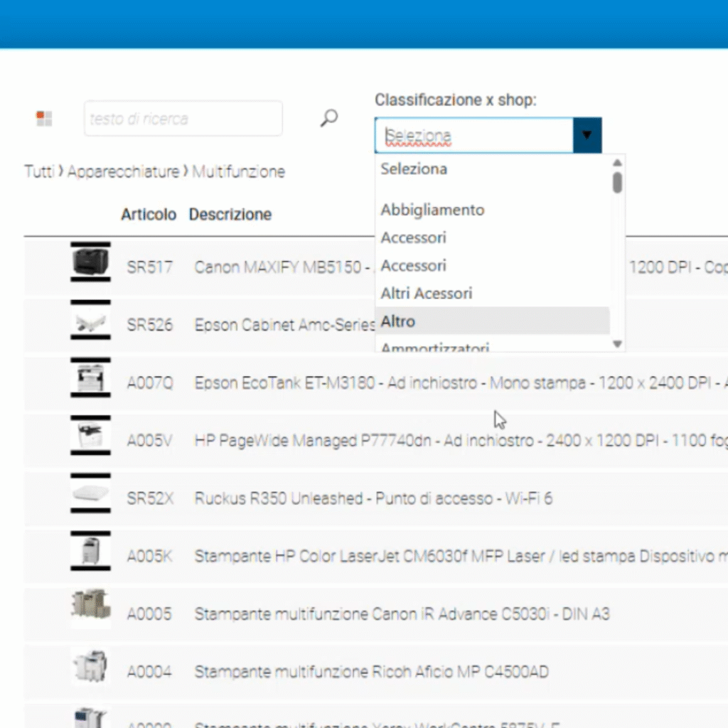Focus the 'testo di ricerca' search field
Image resolution: width=728 pixels, height=728 pixels.
183,119
